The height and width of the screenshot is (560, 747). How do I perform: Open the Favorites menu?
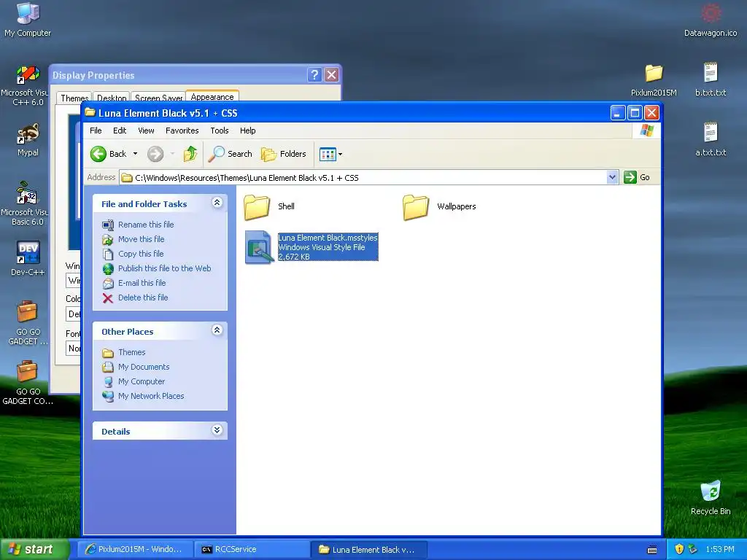point(182,131)
